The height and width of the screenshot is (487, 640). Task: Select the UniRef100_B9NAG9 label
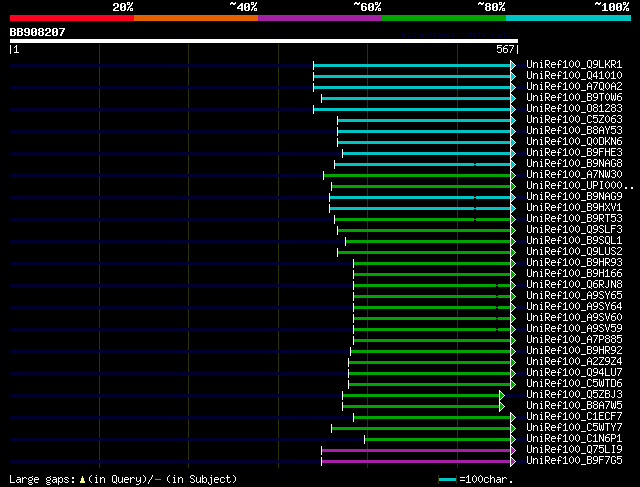574,197
